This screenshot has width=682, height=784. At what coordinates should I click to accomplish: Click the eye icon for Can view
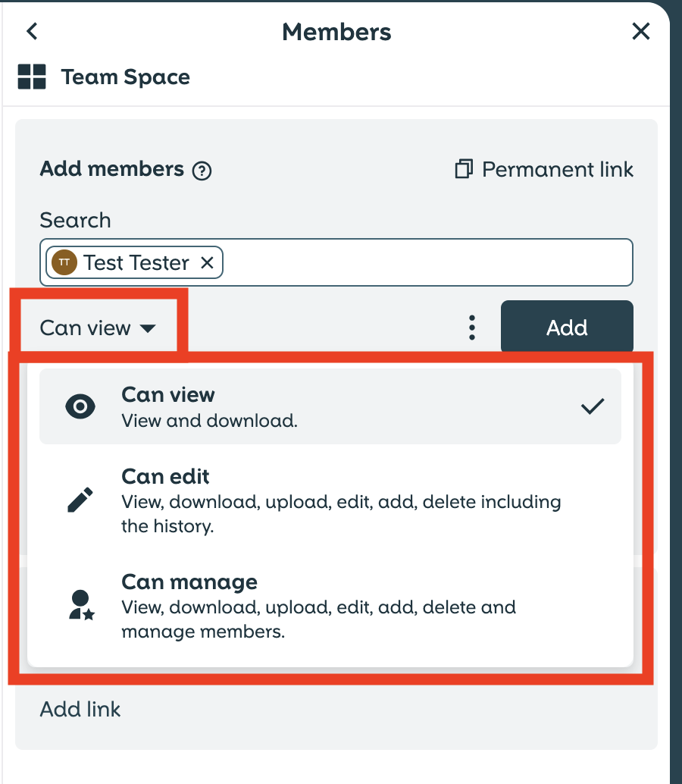[80, 406]
